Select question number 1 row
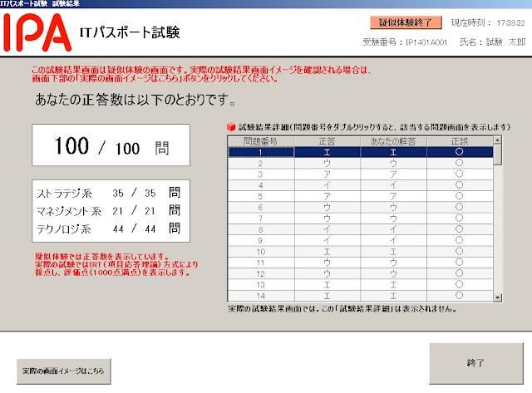The height and width of the screenshot is (393, 532). 360,152
